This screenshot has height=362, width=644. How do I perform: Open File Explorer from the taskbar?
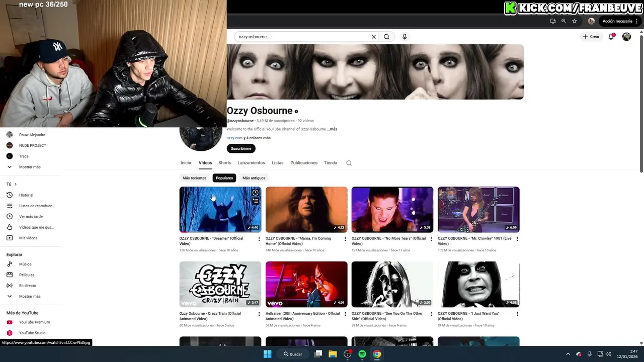pyautogui.click(x=333, y=354)
